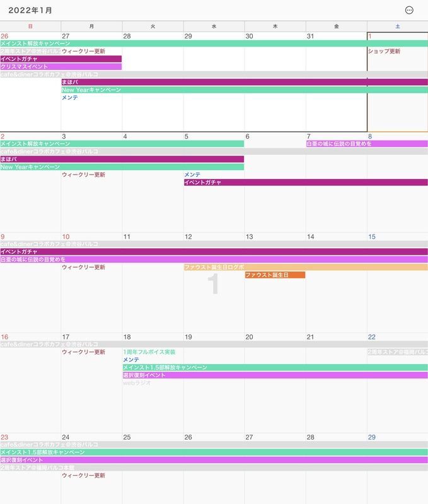
Task: Click the 土 Saturday column header
Action: coord(397,26)
